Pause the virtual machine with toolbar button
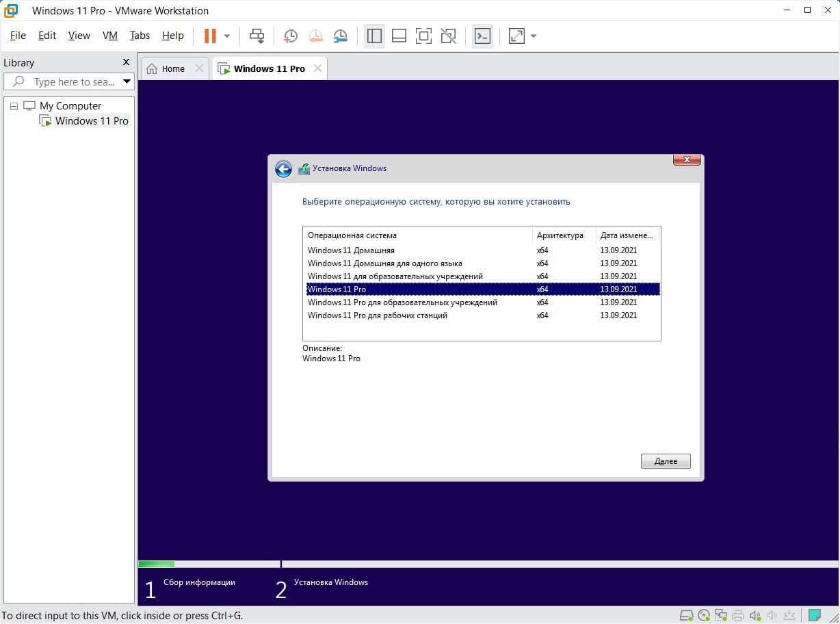This screenshot has height=624, width=840. [211, 36]
